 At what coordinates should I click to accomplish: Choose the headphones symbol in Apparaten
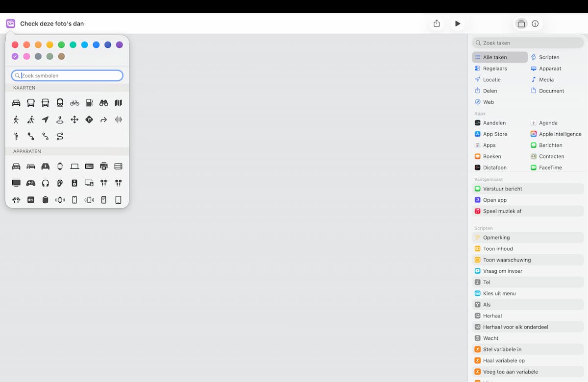pos(46,183)
